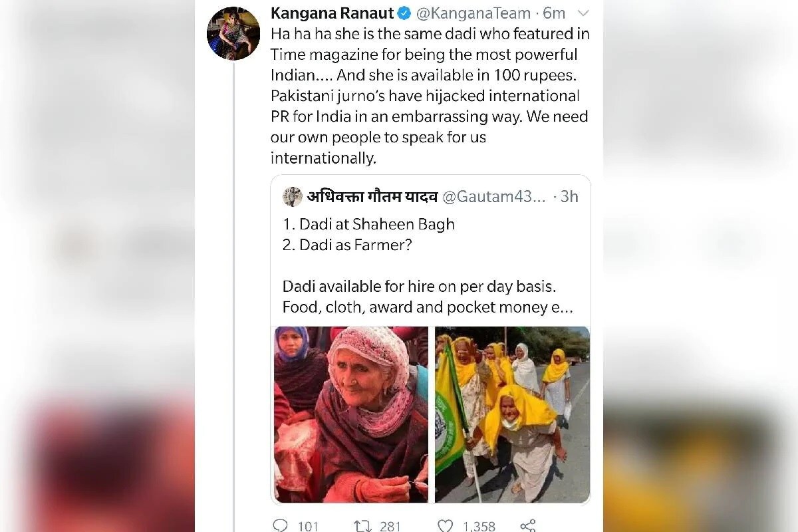Open the share icon on tweet

527,526
